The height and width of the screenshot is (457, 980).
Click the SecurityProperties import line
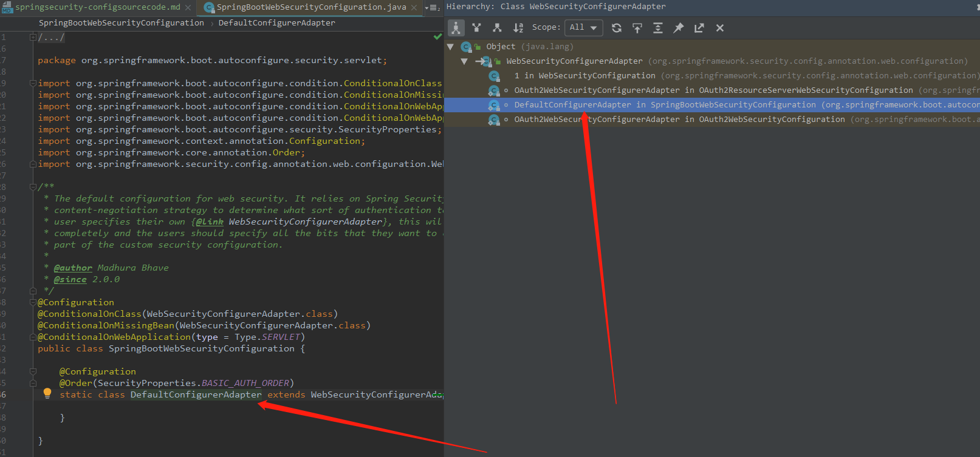click(x=240, y=130)
